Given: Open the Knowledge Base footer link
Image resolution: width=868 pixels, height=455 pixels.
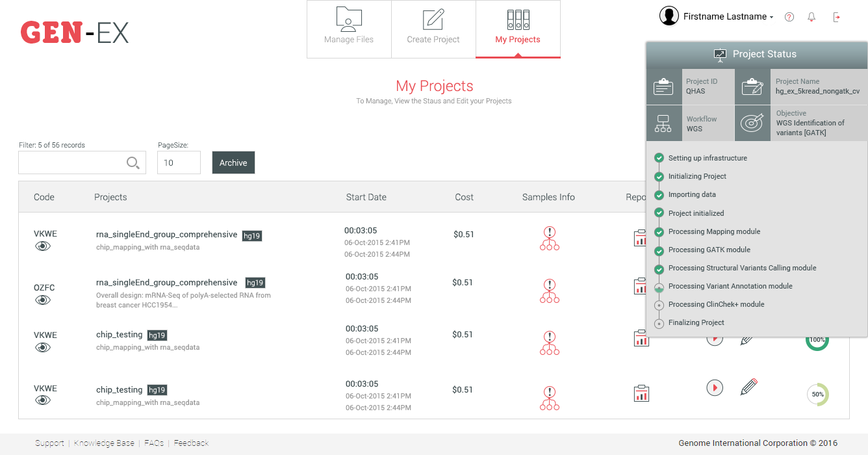Looking at the screenshot, I should (x=104, y=443).
